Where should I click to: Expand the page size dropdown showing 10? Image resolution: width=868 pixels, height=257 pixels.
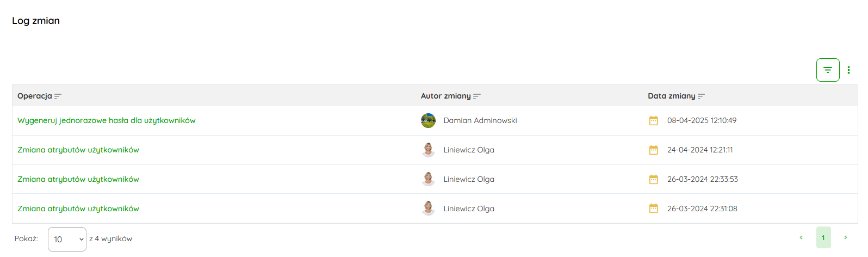(67, 239)
